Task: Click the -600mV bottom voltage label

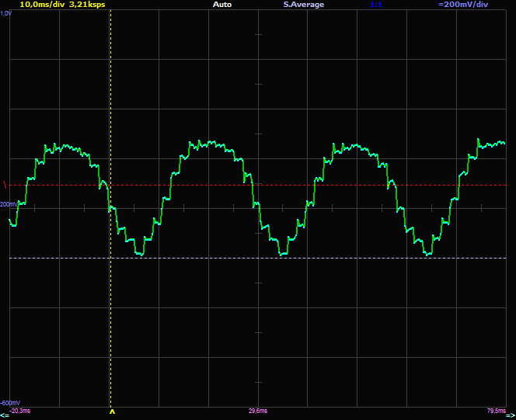Action: point(11,403)
